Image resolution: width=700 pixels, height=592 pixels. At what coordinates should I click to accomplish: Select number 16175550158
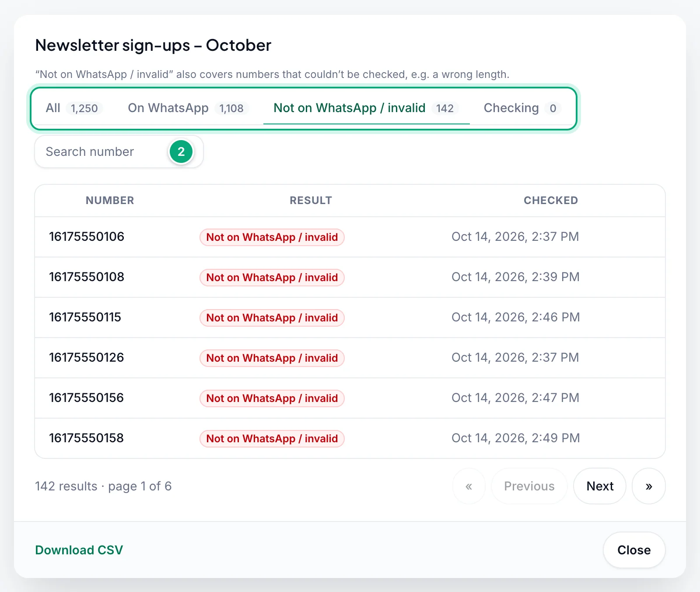pyautogui.click(x=87, y=438)
